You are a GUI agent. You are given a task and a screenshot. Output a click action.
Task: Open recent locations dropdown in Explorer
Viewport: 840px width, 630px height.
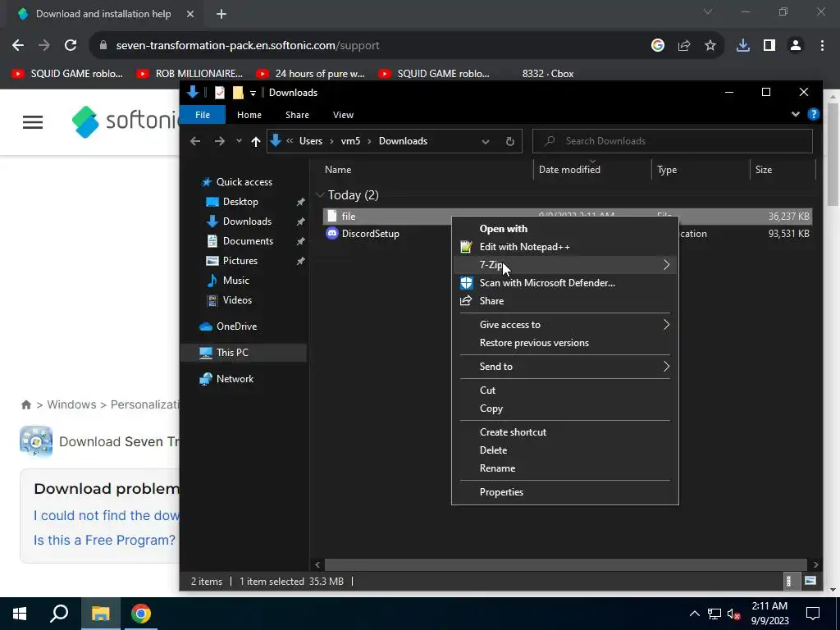239,141
